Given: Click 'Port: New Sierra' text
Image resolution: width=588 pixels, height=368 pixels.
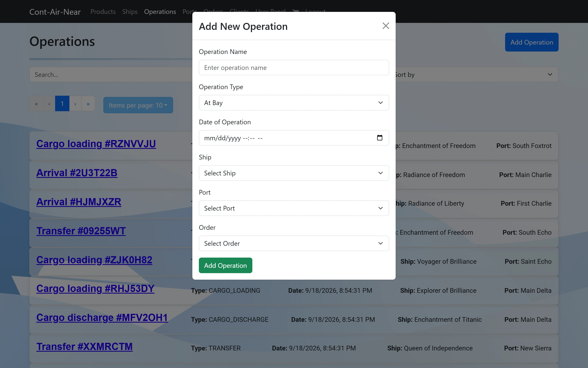Looking at the screenshot, I should [528, 348].
